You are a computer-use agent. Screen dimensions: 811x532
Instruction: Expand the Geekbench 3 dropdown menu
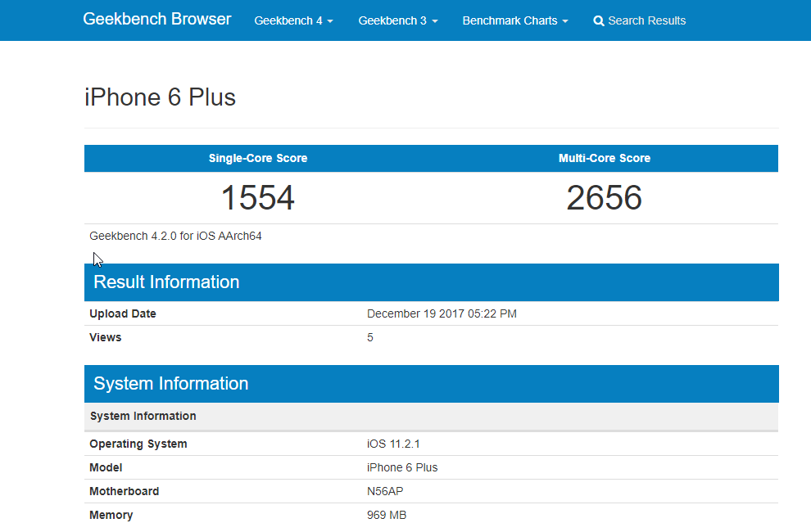click(x=398, y=20)
